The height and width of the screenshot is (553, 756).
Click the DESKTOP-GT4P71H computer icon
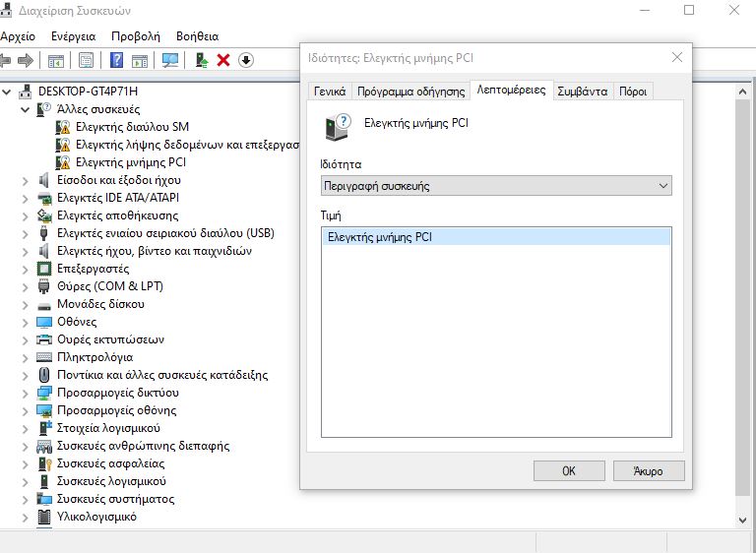point(26,92)
